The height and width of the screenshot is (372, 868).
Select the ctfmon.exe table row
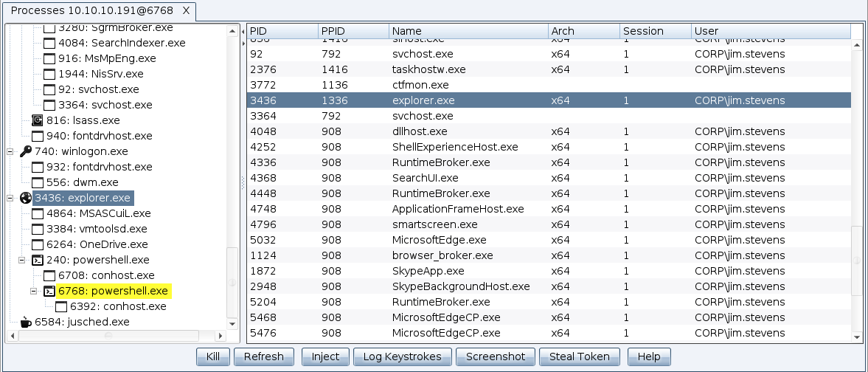point(549,85)
